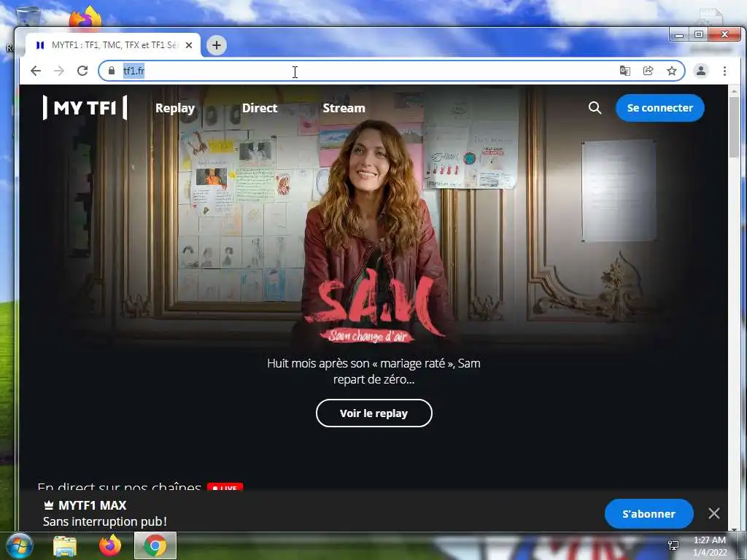This screenshot has height=560, width=747.
Task: Click the S'abonner button
Action: (649, 514)
